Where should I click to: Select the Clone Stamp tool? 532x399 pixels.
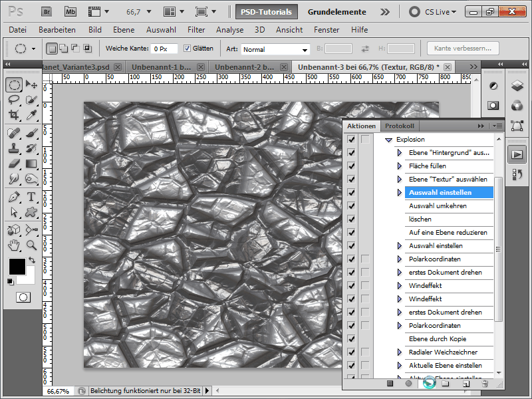coord(14,148)
